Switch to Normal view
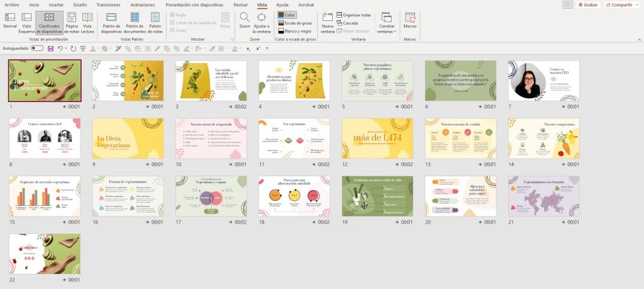 [x=10, y=21]
